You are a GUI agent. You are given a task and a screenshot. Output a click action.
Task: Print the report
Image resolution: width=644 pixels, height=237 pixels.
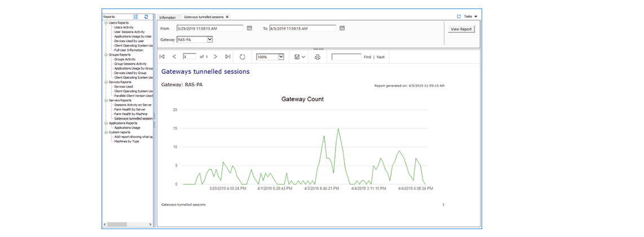317,57
